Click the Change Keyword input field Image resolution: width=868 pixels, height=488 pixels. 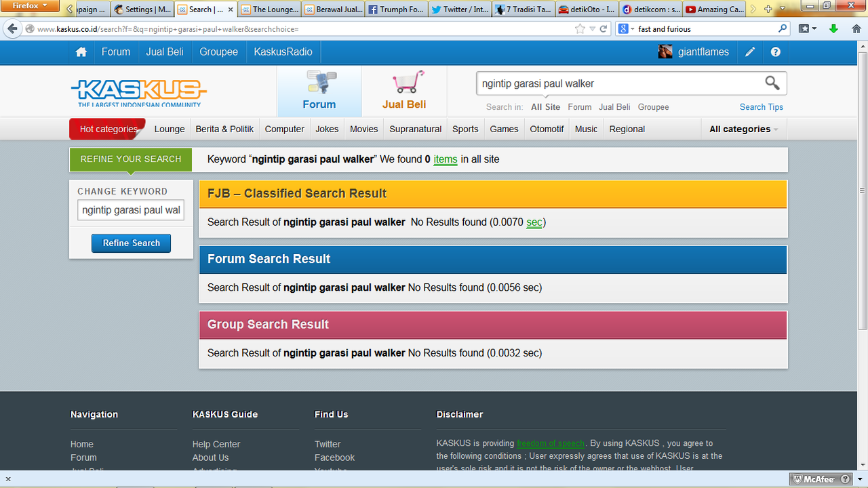click(131, 210)
